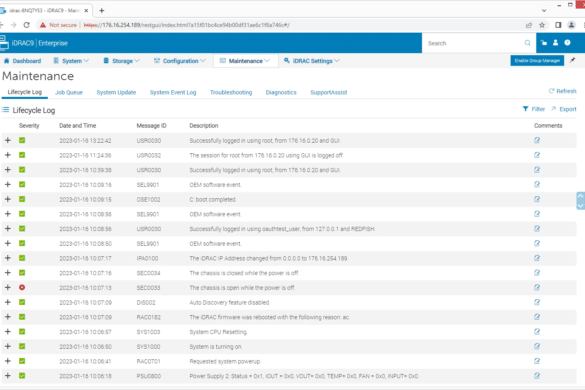Expand row for oauthtest_user REDFISH login entry

(x=7, y=228)
